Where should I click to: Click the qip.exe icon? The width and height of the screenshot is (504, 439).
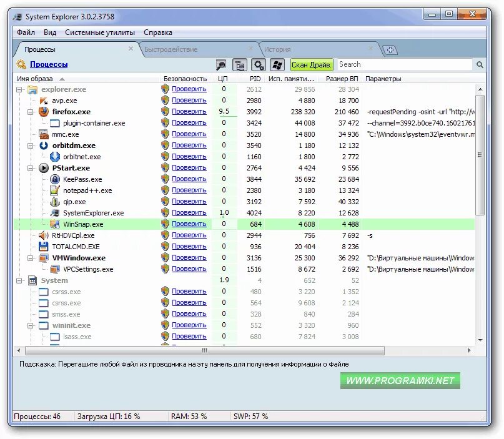(x=54, y=202)
